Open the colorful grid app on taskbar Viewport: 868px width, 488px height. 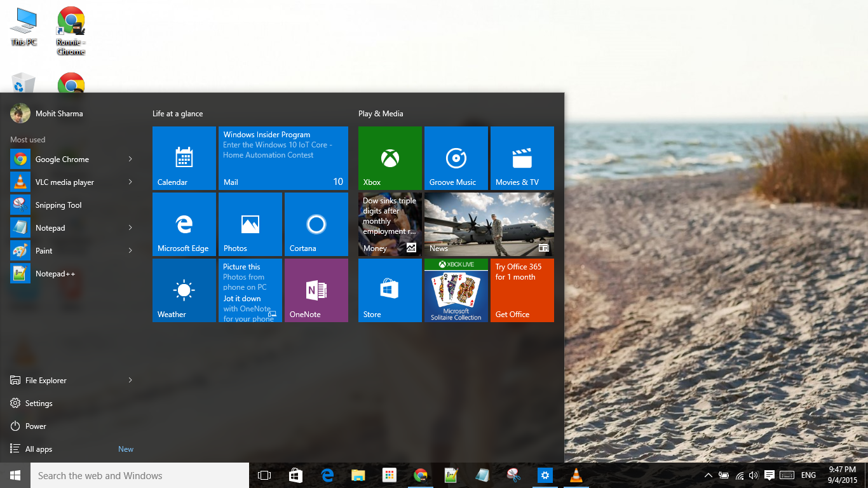390,475
